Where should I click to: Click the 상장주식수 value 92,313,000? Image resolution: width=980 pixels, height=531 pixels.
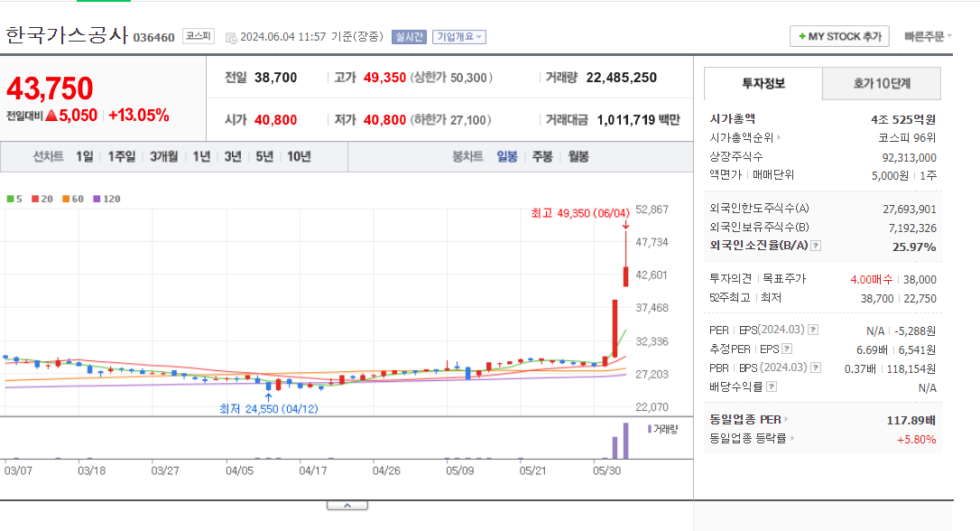(909, 158)
